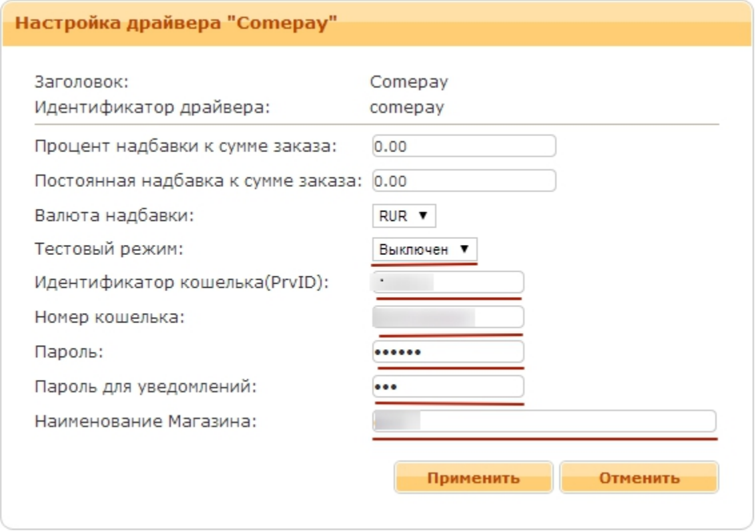This screenshot has height=532, width=756.
Task: Focus the 'Пароль' password field
Action: 448,352
